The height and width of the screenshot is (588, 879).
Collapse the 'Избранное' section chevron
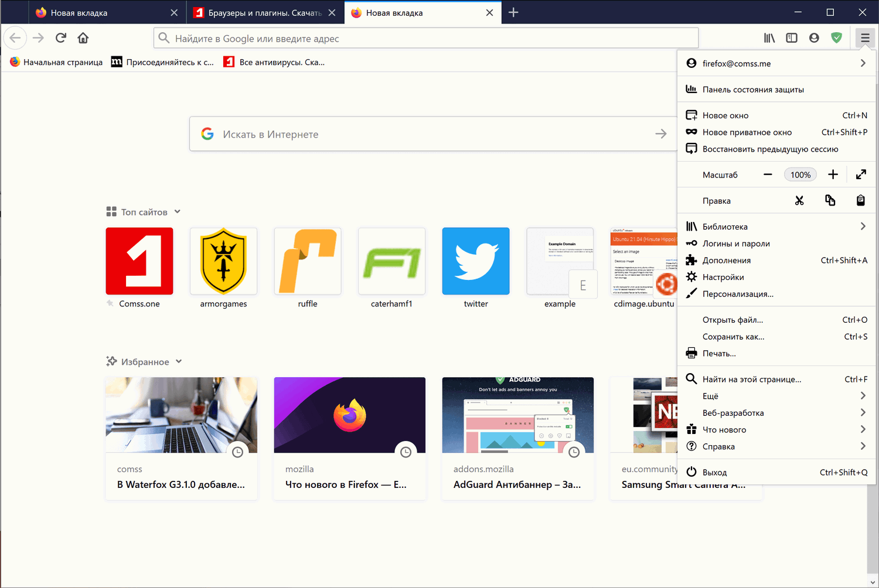[x=179, y=362]
